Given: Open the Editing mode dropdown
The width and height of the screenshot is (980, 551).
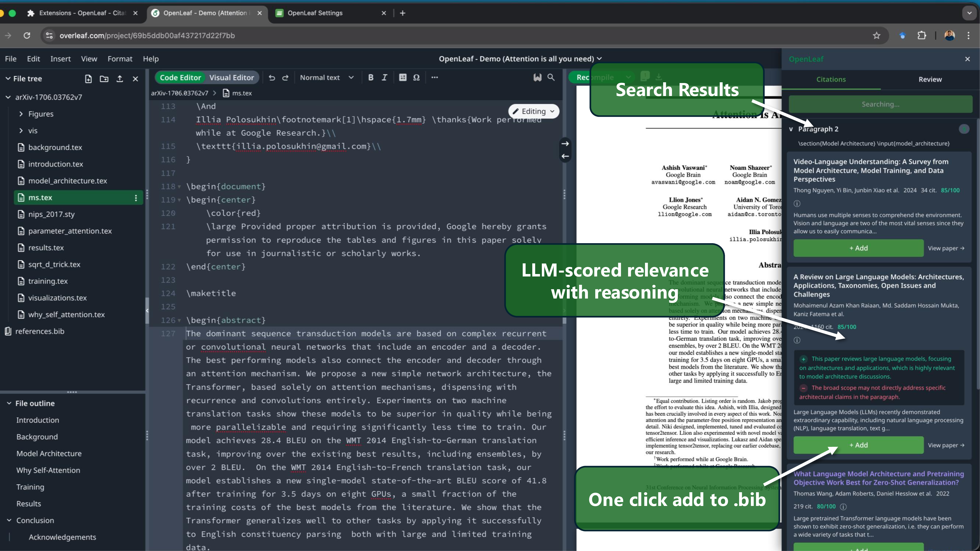Looking at the screenshot, I should point(533,111).
